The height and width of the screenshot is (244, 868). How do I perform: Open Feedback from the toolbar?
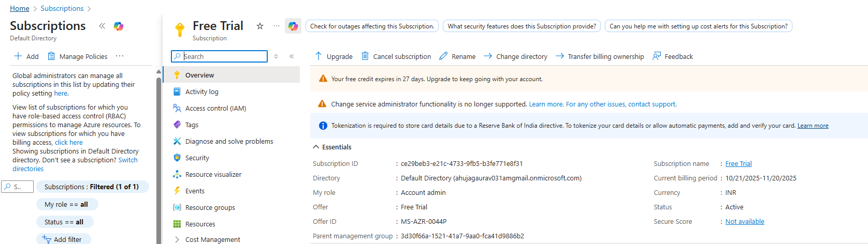pos(673,56)
